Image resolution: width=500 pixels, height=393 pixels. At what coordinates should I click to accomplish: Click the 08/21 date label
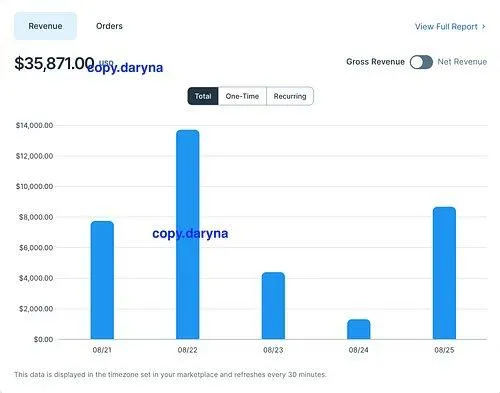pos(102,350)
